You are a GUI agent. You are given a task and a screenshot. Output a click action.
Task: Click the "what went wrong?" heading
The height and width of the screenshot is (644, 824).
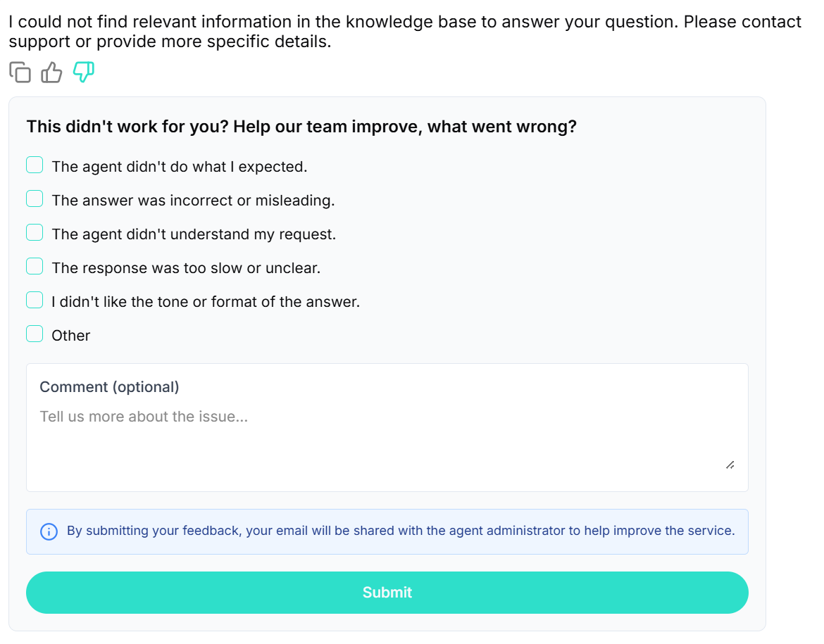pos(301,127)
